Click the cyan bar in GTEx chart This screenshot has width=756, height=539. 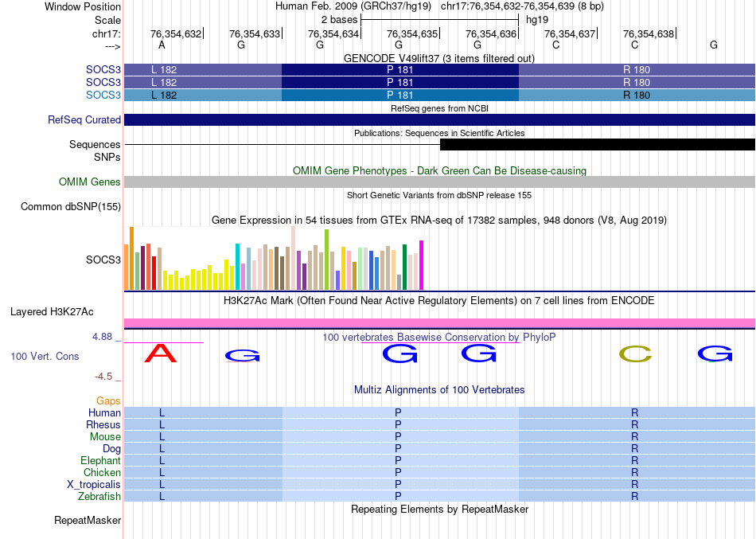[x=237, y=267]
